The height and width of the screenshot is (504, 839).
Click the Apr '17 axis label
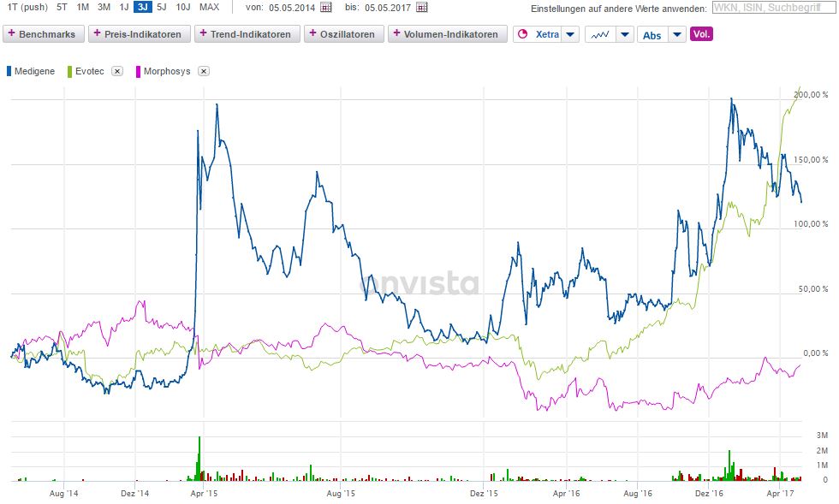tap(781, 493)
